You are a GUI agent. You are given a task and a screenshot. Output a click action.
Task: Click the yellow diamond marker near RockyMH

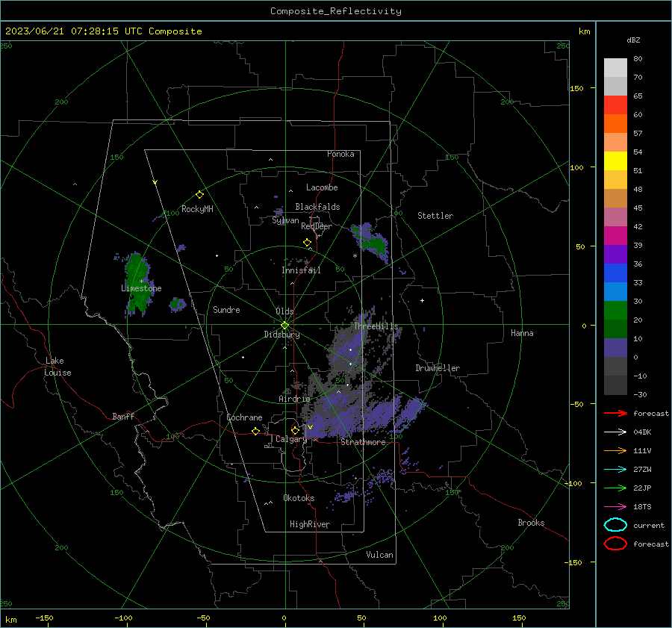tap(199, 195)
